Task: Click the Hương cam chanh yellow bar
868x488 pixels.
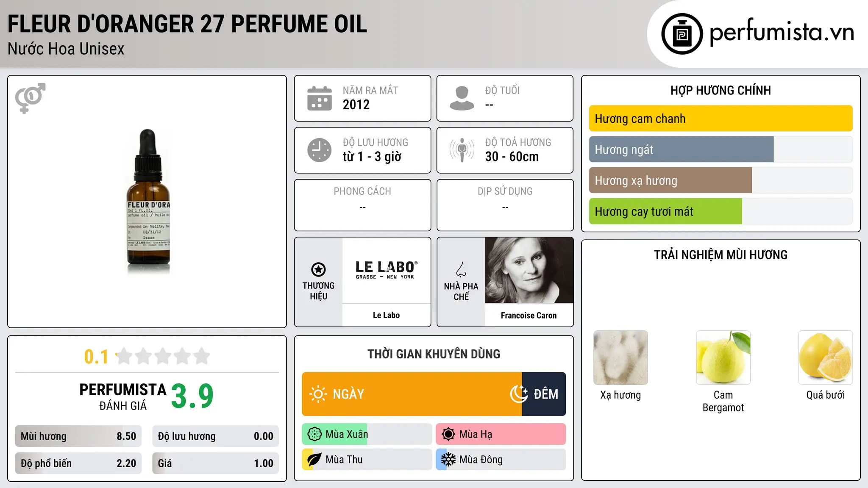Action: click(721, 119)
